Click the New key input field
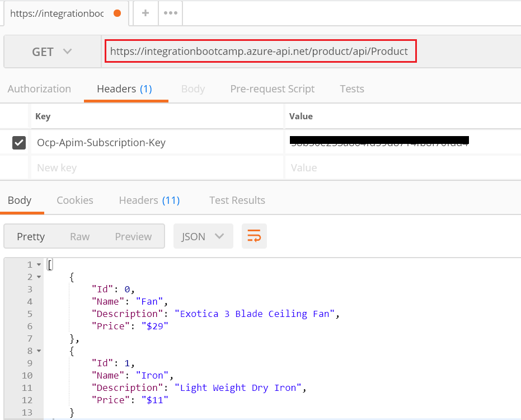 coord(157,167)
